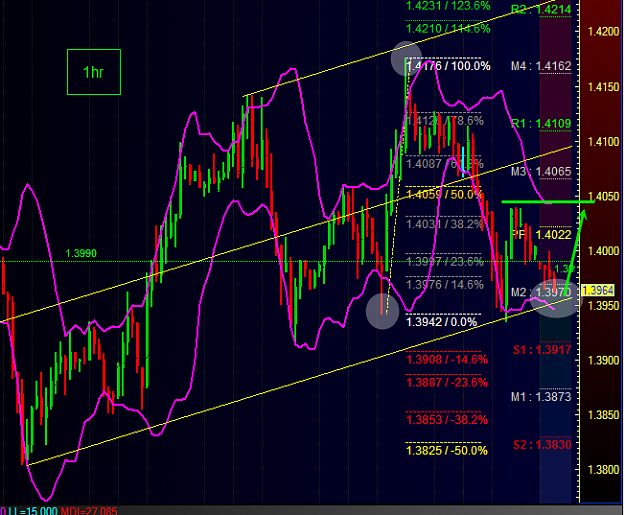625x515 pixels.
Task: Select the 1.3887 / -23.6% extension label
Action: (x=447, y=383)
